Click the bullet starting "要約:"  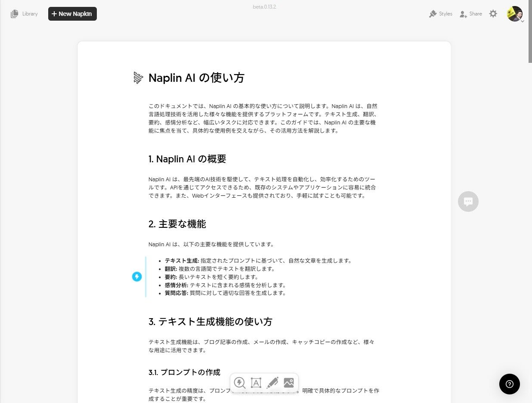coord(211,277)
